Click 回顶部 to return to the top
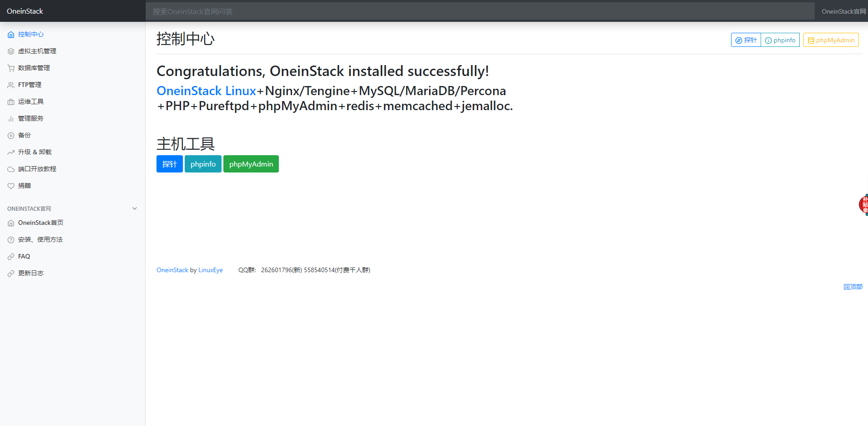Viewport: 868px width, 426px height. [853, 287]
